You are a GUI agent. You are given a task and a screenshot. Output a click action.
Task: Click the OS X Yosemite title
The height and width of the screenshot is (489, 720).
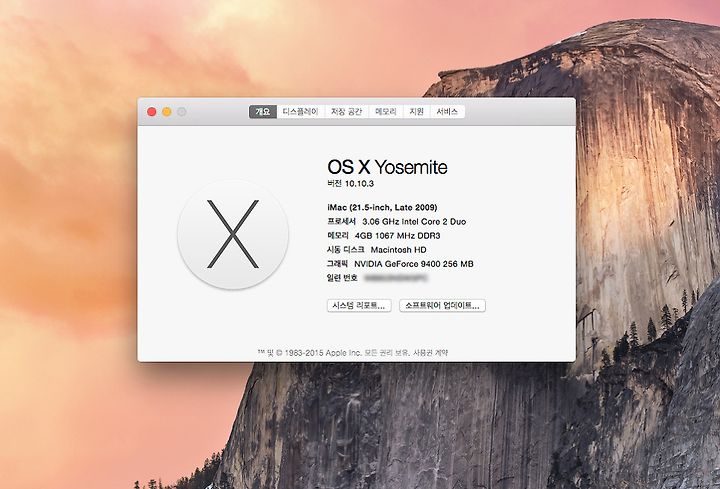pos(387,167)
